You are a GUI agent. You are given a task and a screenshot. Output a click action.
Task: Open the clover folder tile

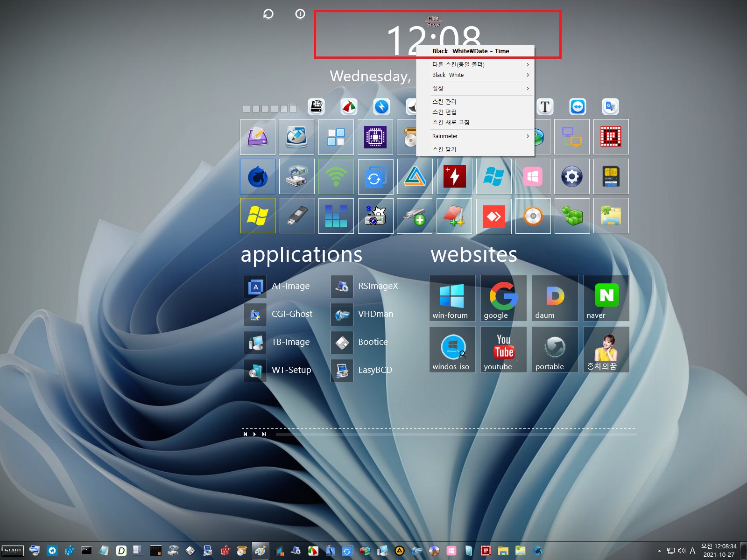(x=611, y=216)
